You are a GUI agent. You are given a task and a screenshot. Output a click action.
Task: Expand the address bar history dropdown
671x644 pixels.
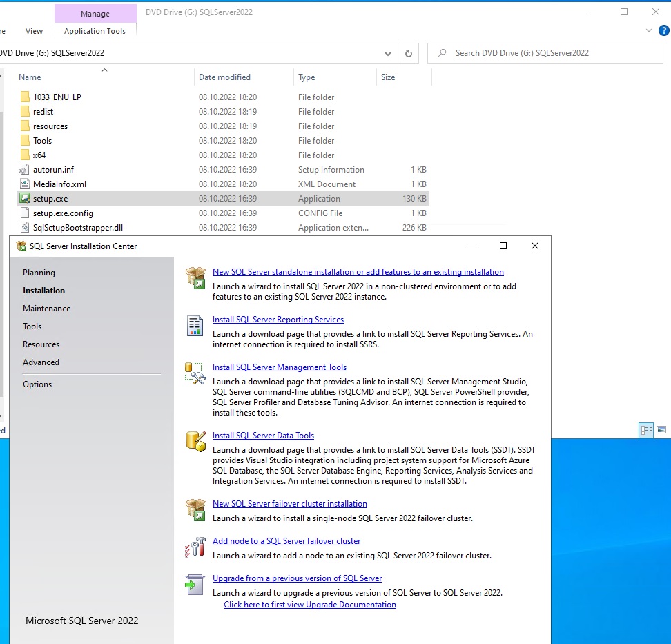click(388, 53)
